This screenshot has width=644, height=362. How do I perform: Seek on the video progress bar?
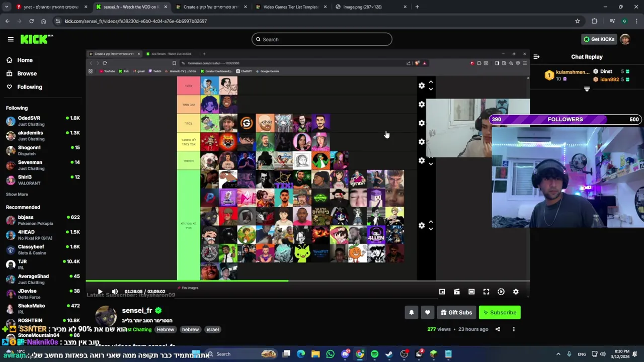[307, 281]
